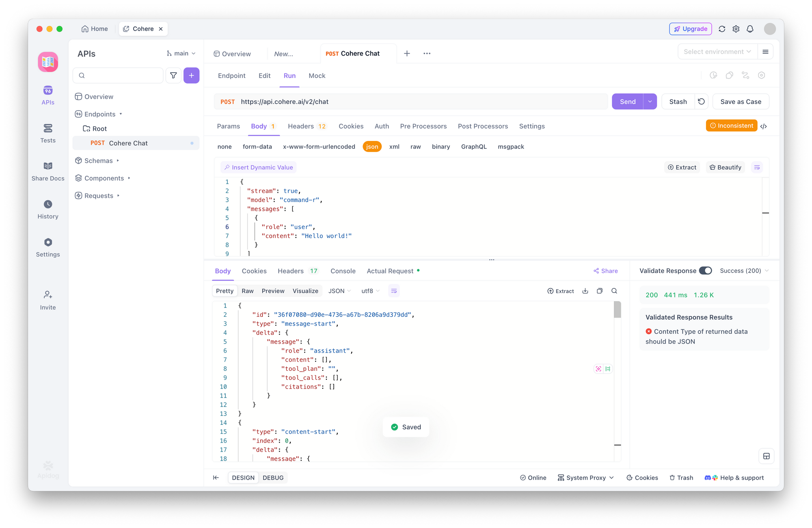Select the x-www-form-urlencoded body type
This screenshot has width=812, height=528.
[x=319, y=147]
